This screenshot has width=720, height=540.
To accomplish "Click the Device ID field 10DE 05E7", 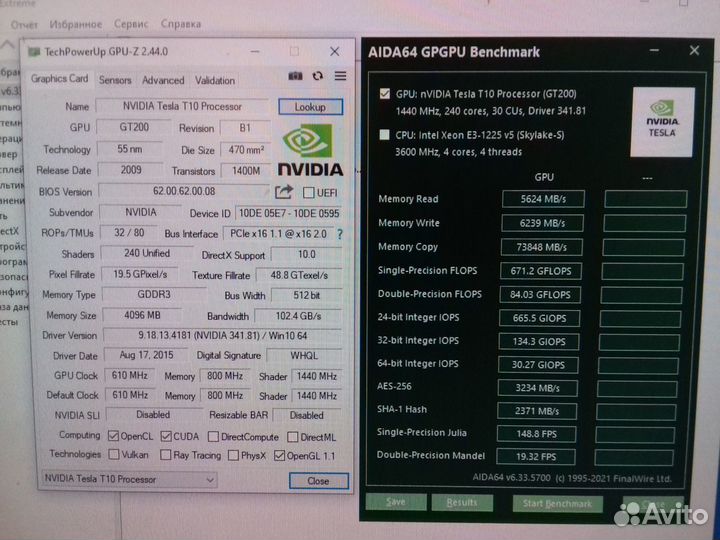I will [289, 214].
